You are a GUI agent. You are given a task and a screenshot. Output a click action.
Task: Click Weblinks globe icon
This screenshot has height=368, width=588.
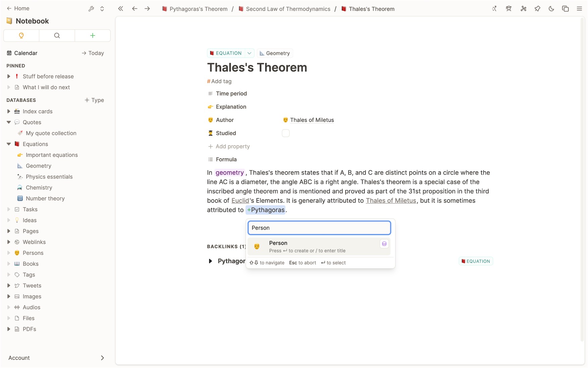tap(17, 242)
